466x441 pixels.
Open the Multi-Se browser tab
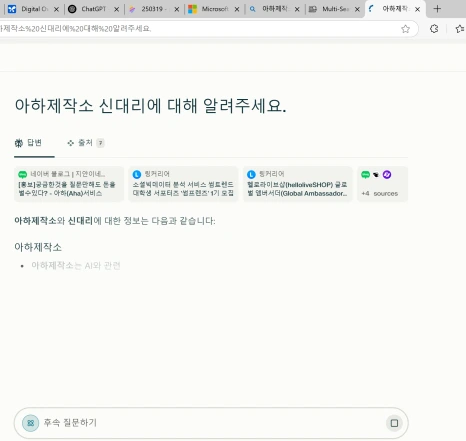click(334, 9)
